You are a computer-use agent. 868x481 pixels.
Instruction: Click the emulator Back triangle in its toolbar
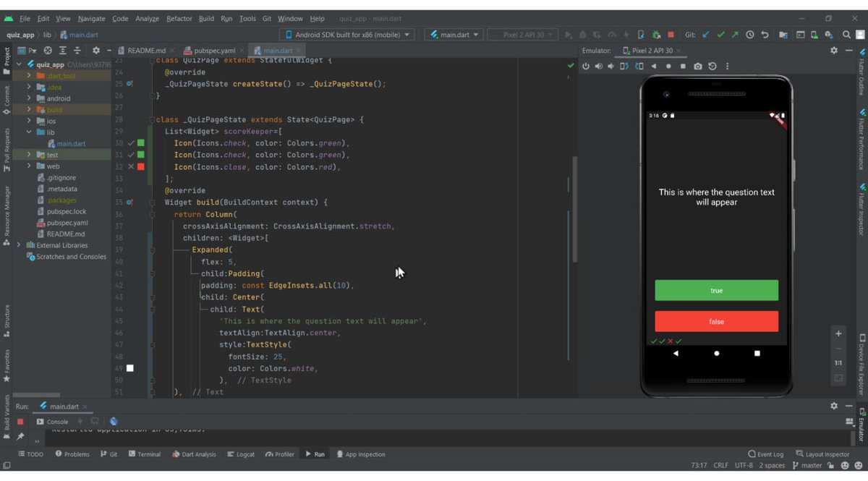pyautogui.click(x=654, y=67)
